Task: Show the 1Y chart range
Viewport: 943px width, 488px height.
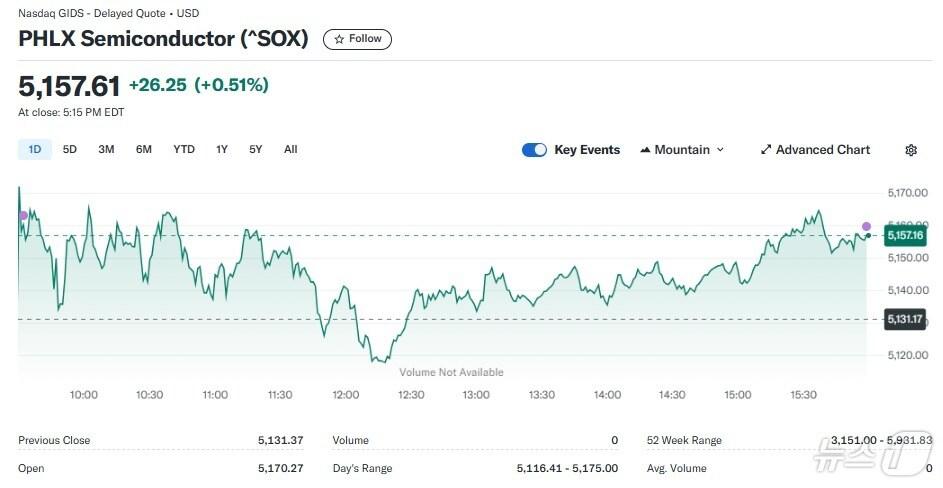Action: coord(222,150)
